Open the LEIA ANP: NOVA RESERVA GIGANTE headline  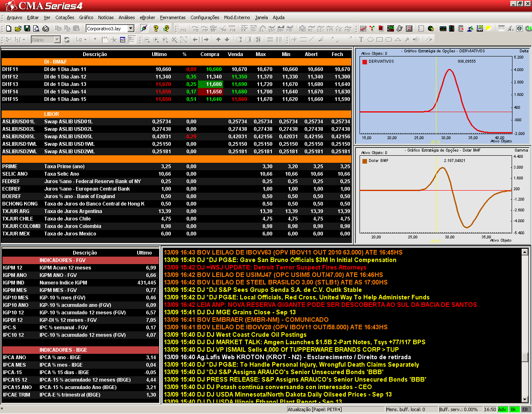click(320, 305)
